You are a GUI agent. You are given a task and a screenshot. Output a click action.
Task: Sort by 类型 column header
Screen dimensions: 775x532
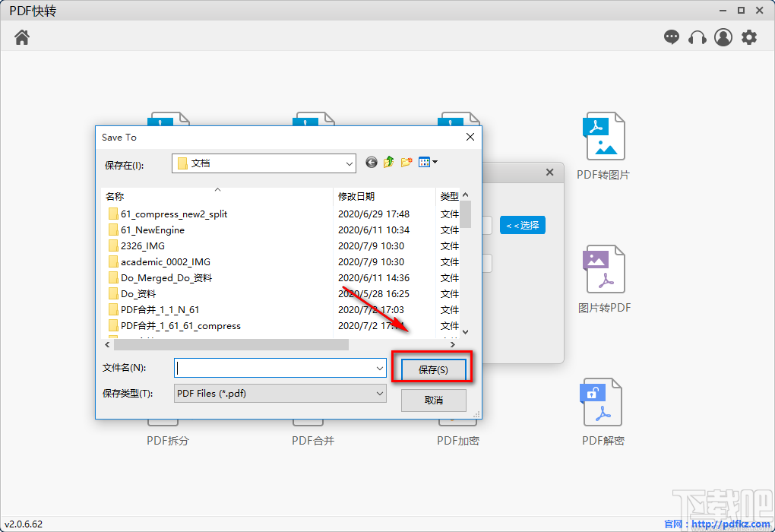pos(448,196)
